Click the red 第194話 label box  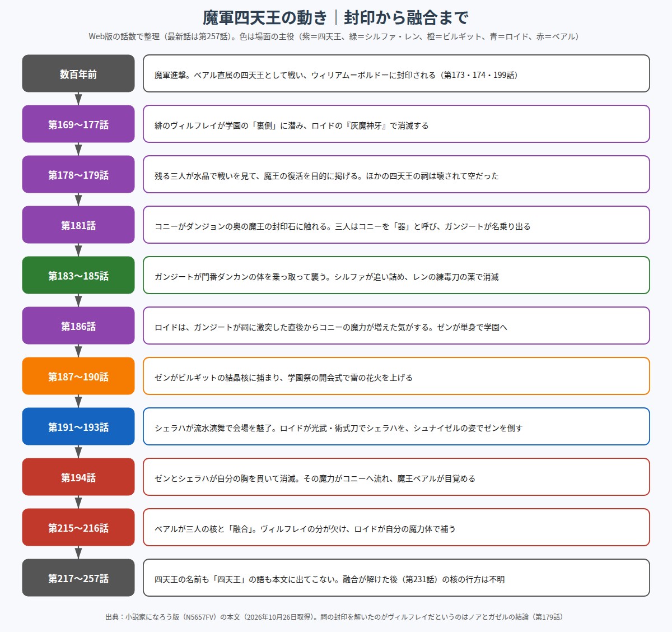coord(78,477)
